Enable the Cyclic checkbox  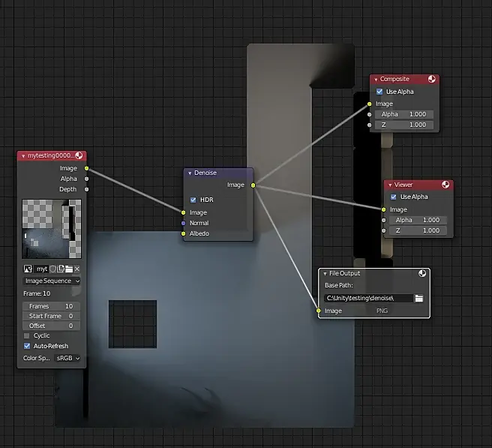(x=27, y=336)
